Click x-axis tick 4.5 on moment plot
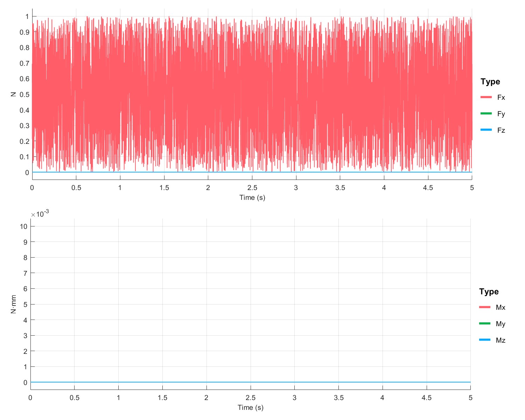Viewport: 525px width, 420px height. [x=427, y=398]
